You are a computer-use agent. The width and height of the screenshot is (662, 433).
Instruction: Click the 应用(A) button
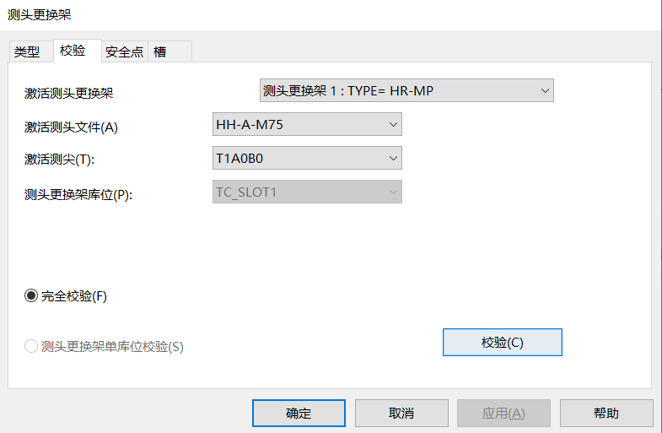tap(504, 413)
